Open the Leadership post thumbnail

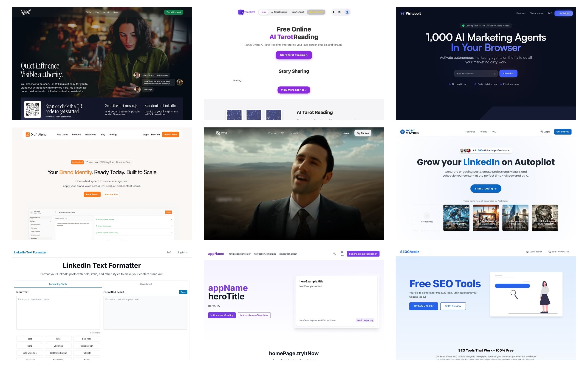[456, 218]
